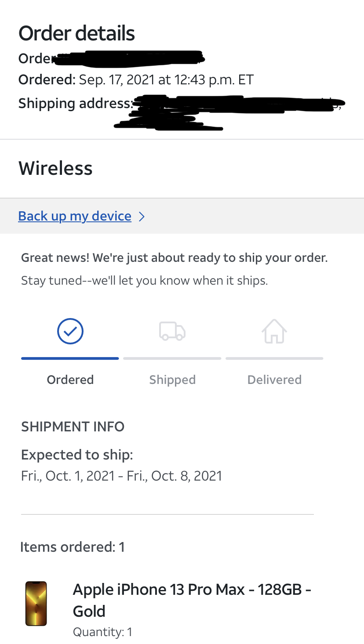Select the Shipped step label

172,380
